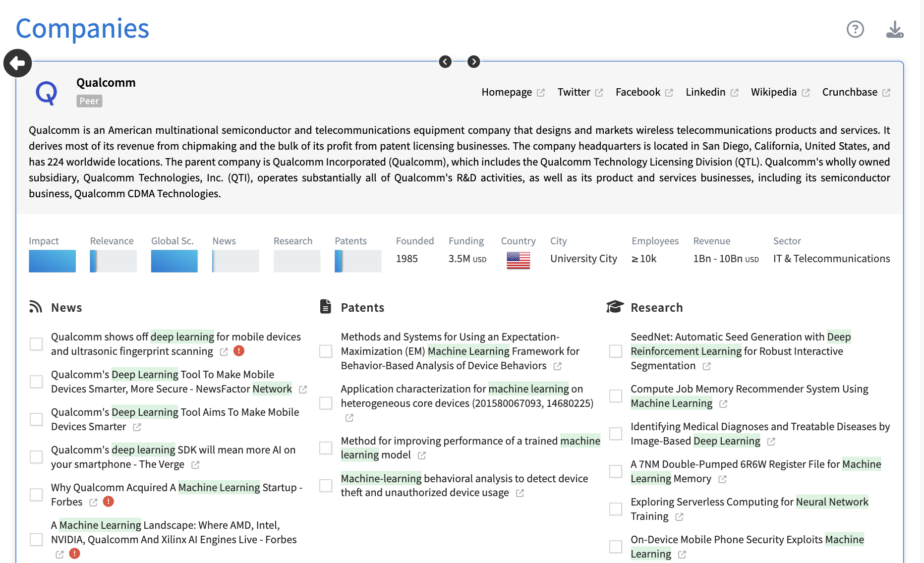This screenshot has height=563, width=924.
Task: Open external link for Mobile Phone Security research
Action: pyautogui.click(x=683, y=555)
